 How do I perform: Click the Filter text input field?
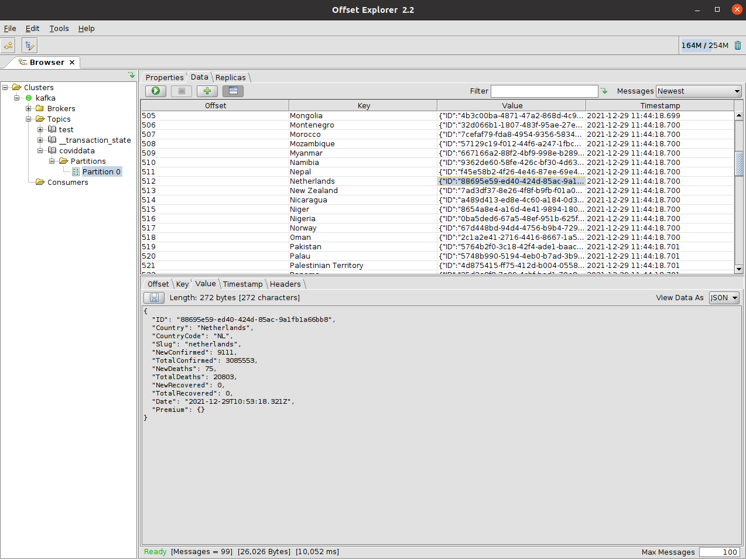pyautogui.click(x=544, y=91)
